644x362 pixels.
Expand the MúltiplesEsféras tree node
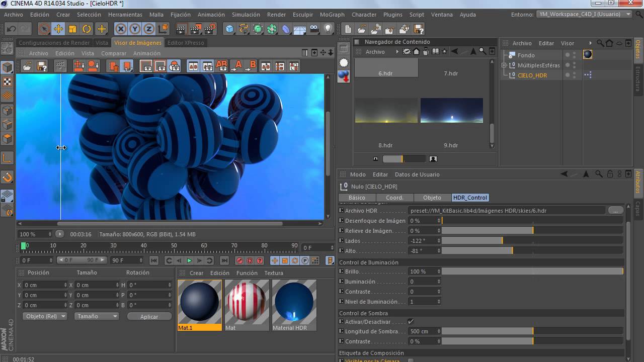click(x=504, y=65)
